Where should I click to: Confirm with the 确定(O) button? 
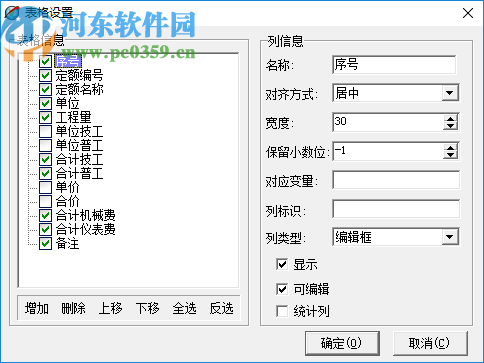click(x=342, y=343)
